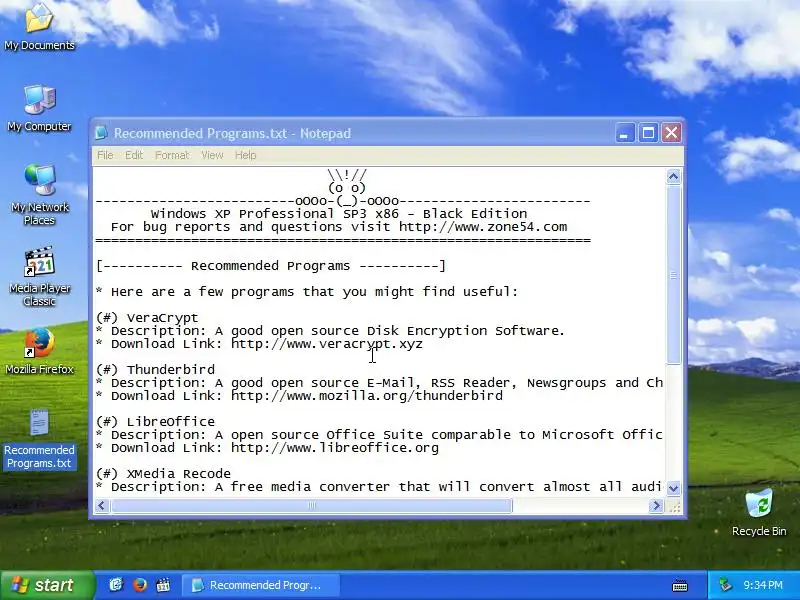The height and width of the screenshot is (600, 800).
Task: Click 'Disk Encryption Software' description text
Action: pyautogui.click(x=465, y=331)
